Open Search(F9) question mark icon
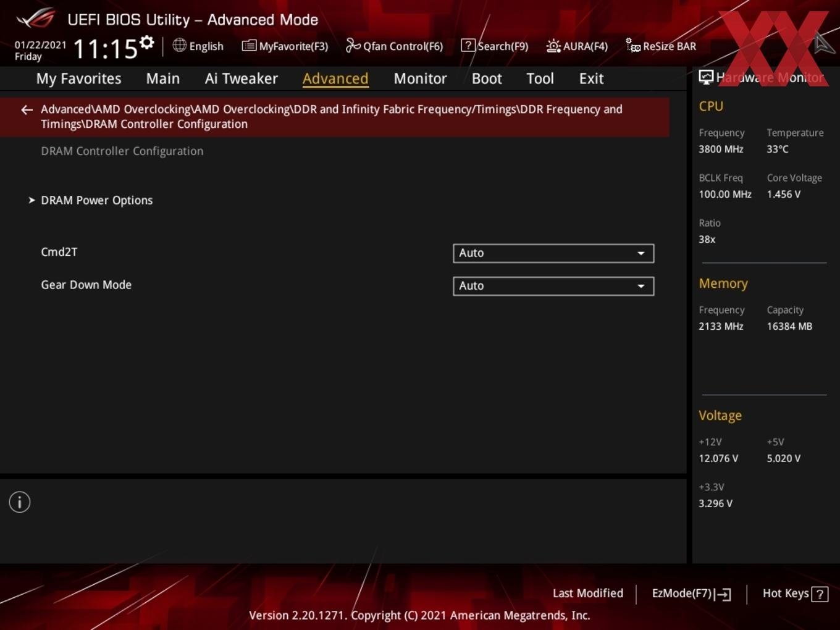 [x=468, y=46]
